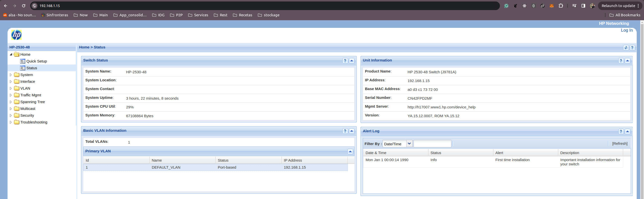The image size is (644, 199).
Task: Open browser Extensions puzzle icon
Action: click(561, 6)
